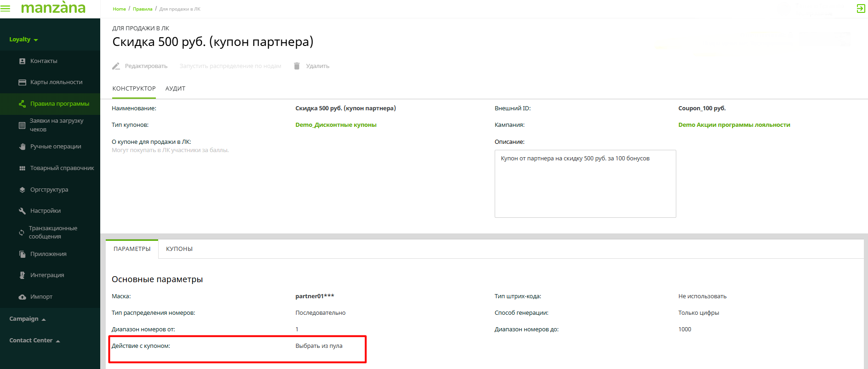Open Demo Акции программы лояльности link

734,125
